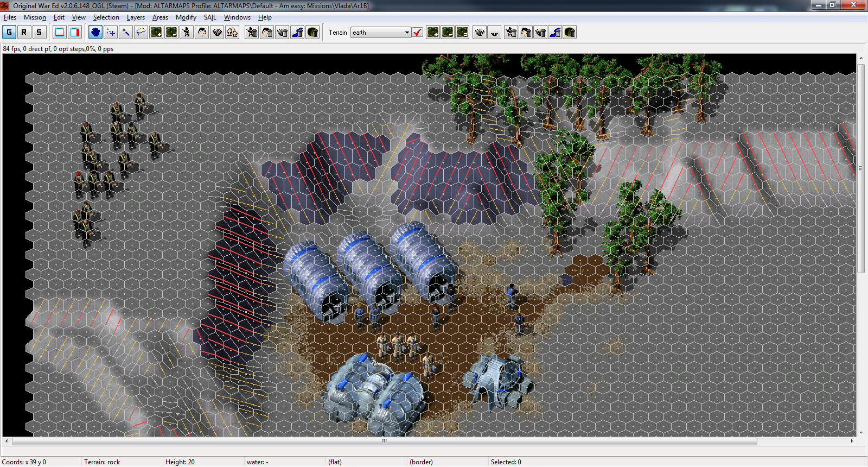Open the Mission menu
Screen dimensions: 868x467
pyautogui.click(x=35, y=17)
